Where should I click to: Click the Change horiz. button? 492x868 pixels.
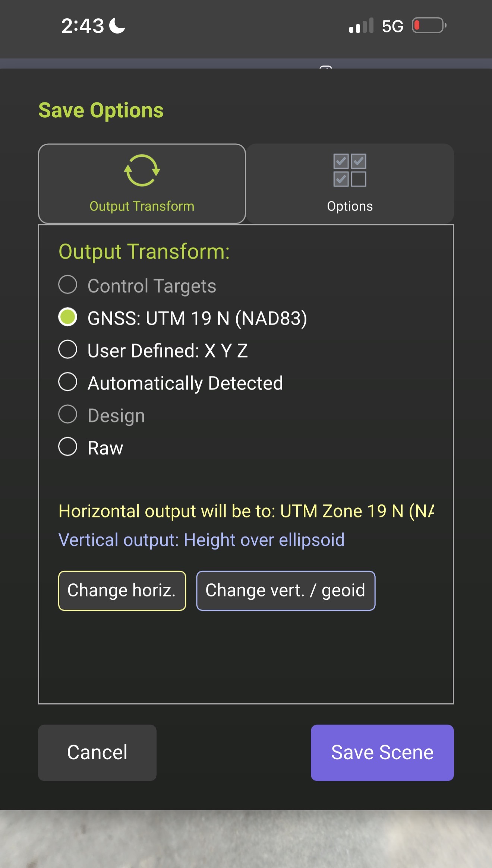pos(122,591)
